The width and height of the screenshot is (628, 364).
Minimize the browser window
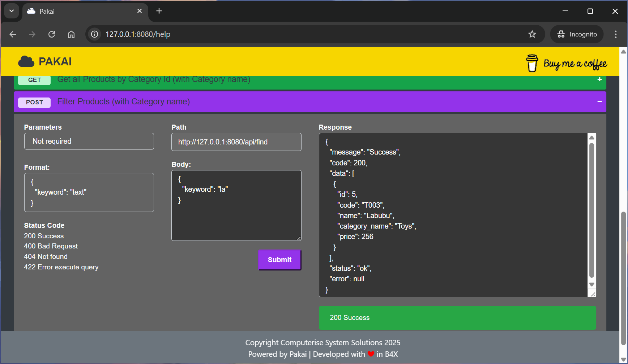click(565, 11)
